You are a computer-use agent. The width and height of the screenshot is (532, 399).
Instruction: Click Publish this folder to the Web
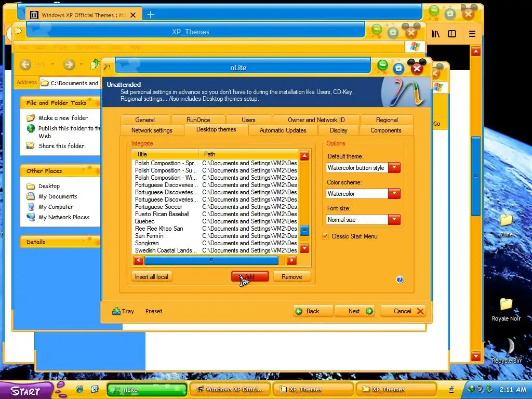coord(69,132)
